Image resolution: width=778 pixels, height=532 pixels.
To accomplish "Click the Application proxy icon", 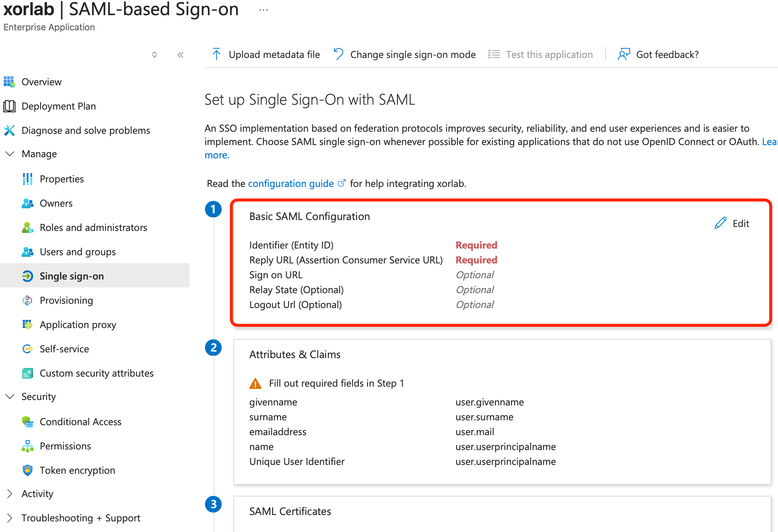I will pyautogui.click(x=27, y=324).
